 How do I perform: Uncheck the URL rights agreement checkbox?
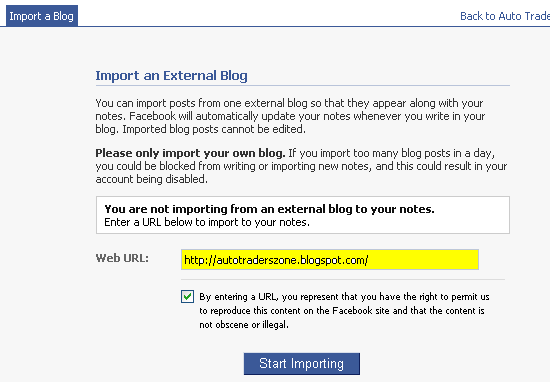click(187, 296)
